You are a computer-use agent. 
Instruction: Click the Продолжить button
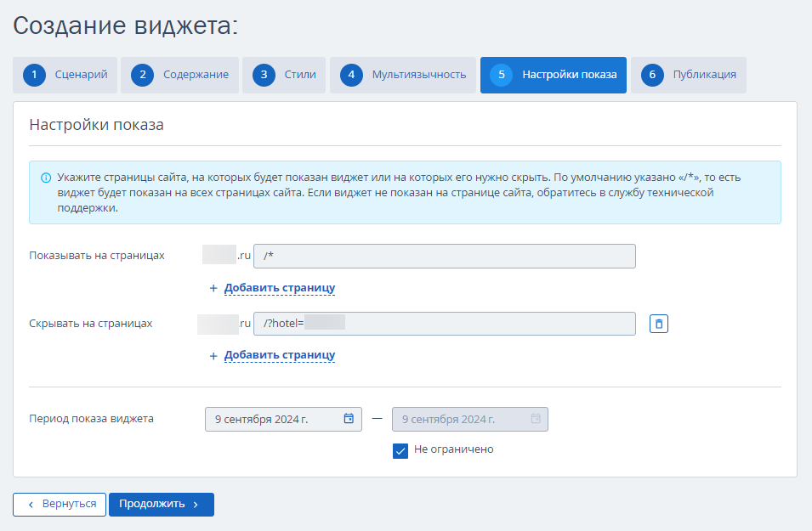click(161, 505)
